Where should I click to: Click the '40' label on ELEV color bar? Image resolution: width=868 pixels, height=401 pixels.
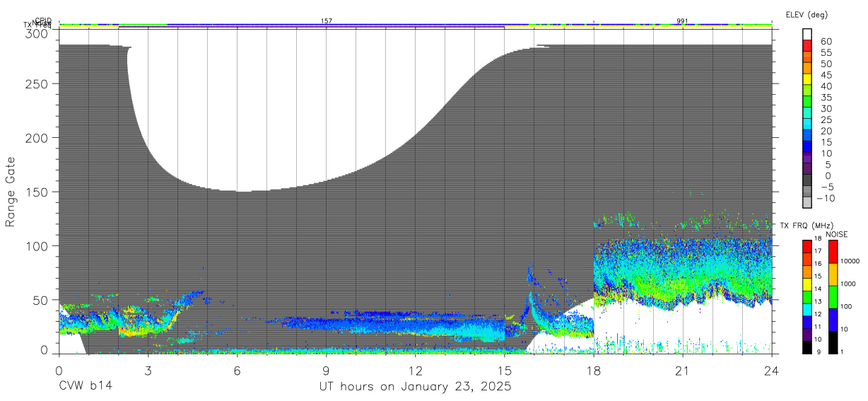(x=826, y=86)
